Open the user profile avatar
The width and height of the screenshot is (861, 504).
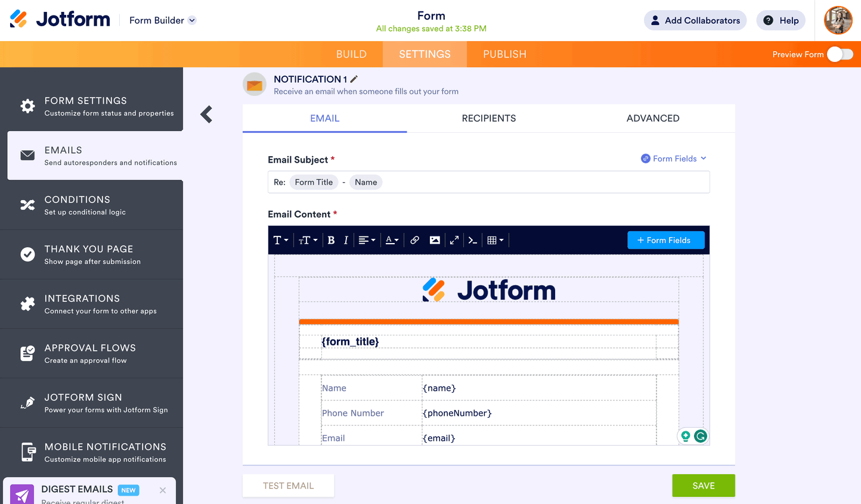(x=838, y=20)
